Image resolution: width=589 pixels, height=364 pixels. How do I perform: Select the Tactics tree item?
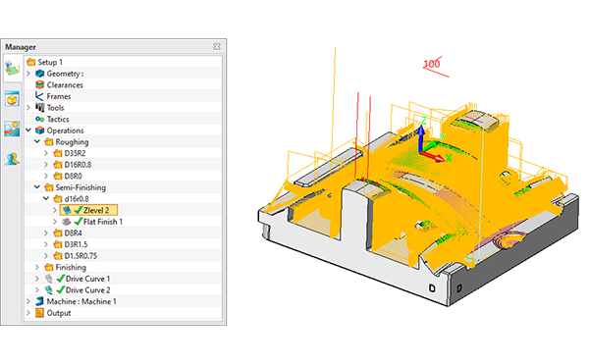pyautogui.click(x=58, y=119)
